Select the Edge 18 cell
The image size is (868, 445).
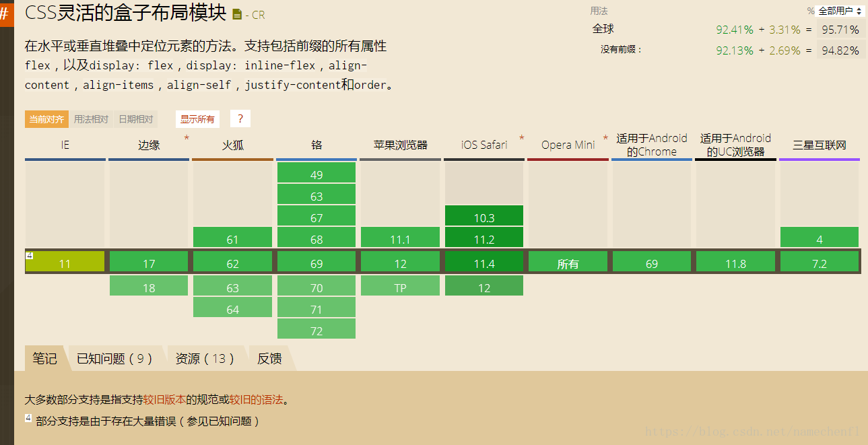click(x=149, y=285)
